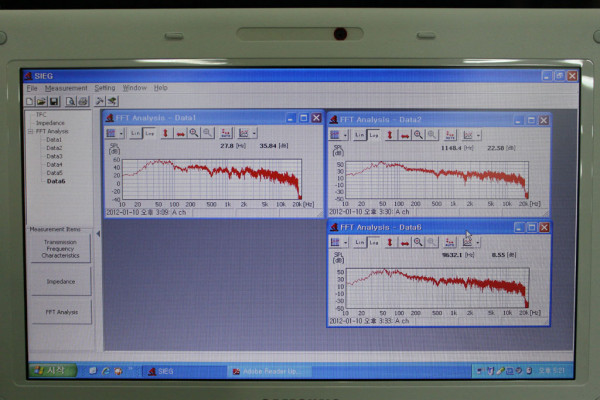Screen dimensions: 600x400
Task: Click the taskbar clock
Action: (x=551, y=371)
